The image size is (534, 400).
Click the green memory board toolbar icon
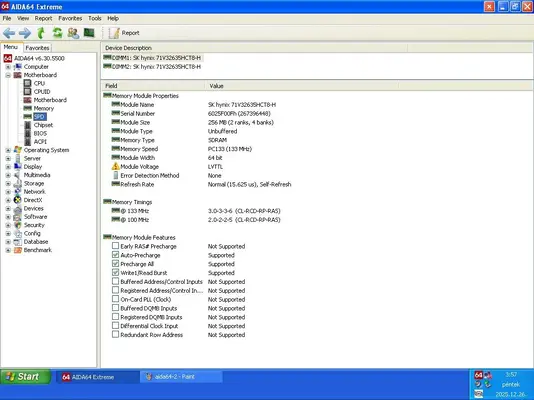[89, 33]
